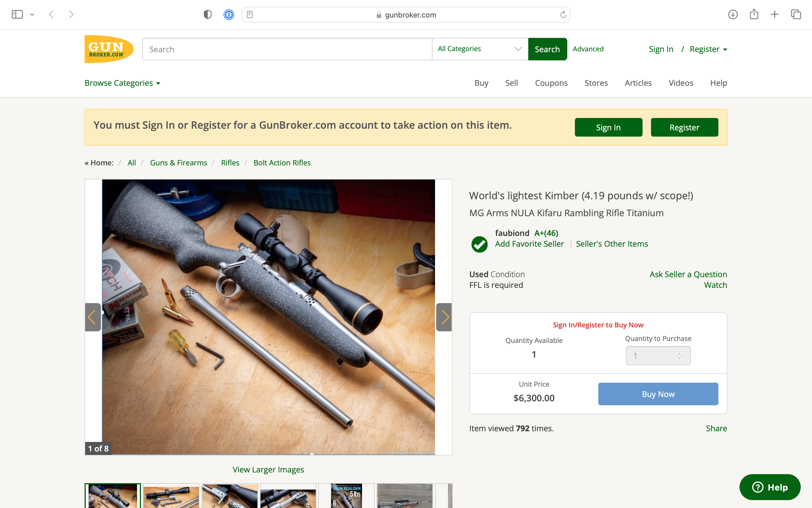The image size is (812, 508).
Task: Click the main rifle photo
Action: 268,317
